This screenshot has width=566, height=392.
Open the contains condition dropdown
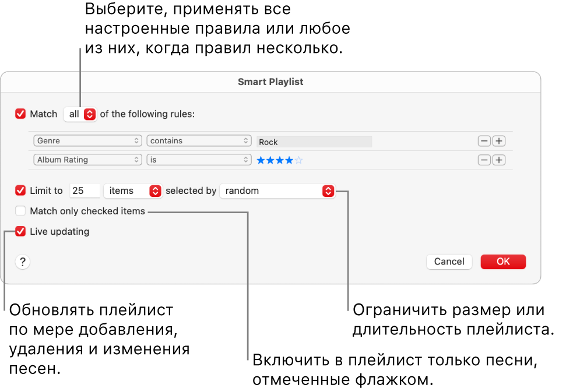click(199, 140)
